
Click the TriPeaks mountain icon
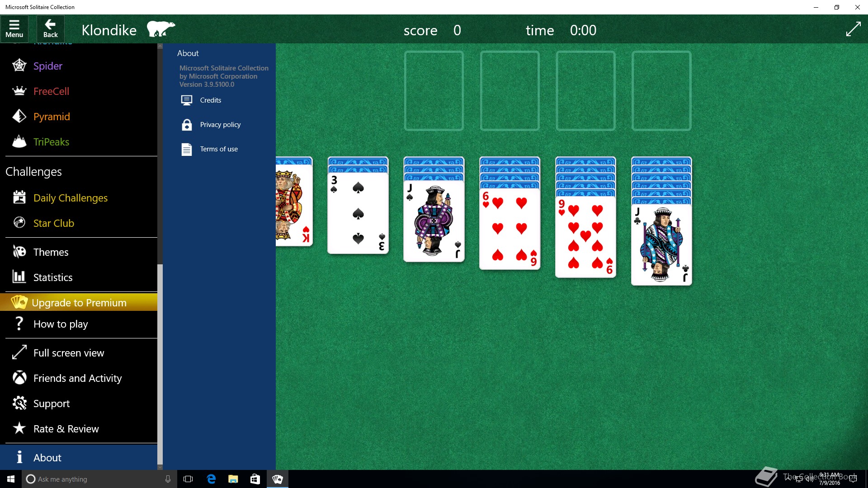(x=19, y=141)
